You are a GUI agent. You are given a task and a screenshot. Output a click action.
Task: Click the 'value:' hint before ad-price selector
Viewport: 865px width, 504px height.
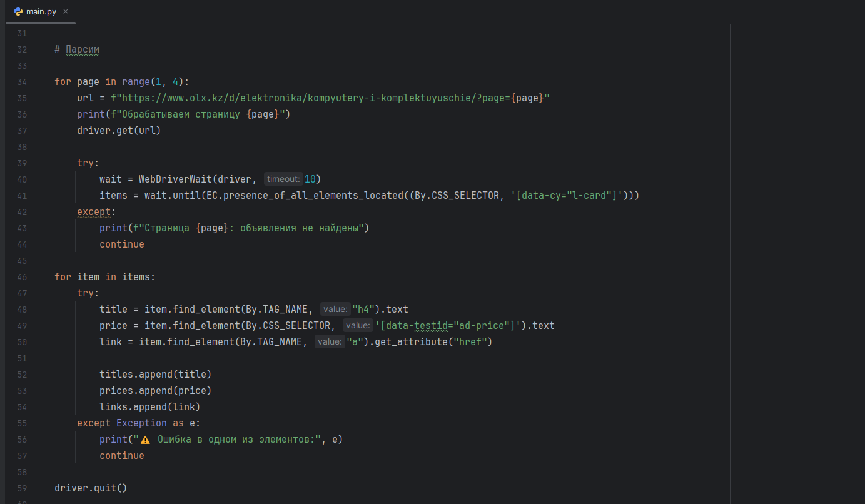(357, 326)
